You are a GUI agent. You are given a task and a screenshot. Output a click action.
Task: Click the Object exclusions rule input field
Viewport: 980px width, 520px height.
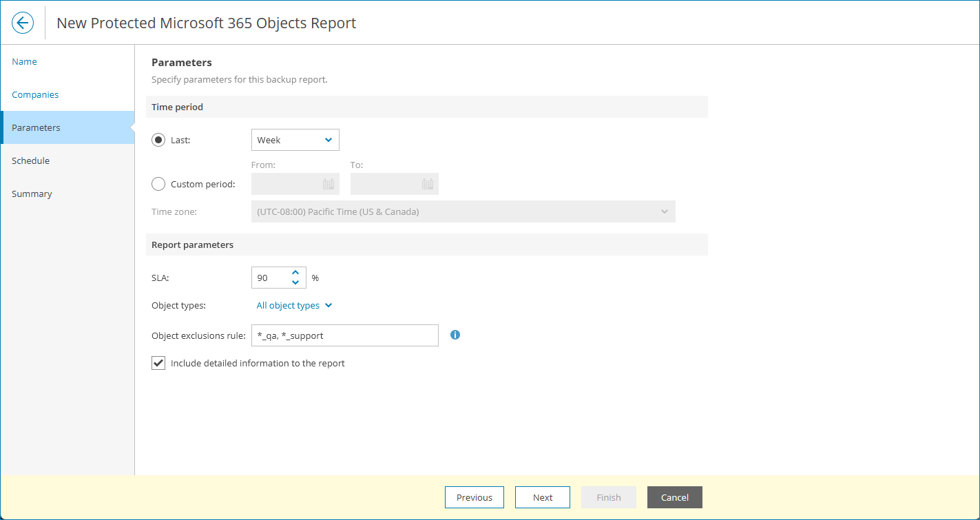pyautogui.click(x=344, y=335)
